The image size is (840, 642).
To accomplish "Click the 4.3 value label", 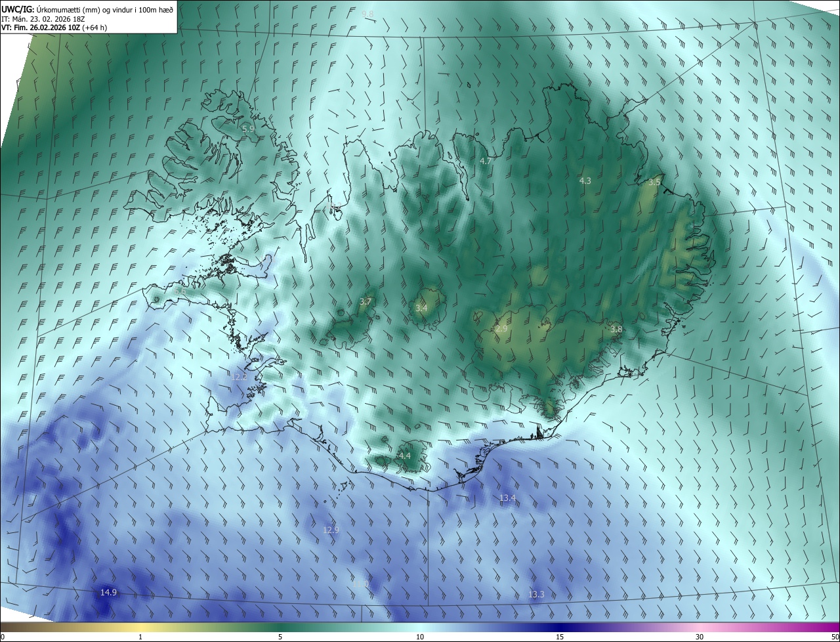I will click(585, 181).
